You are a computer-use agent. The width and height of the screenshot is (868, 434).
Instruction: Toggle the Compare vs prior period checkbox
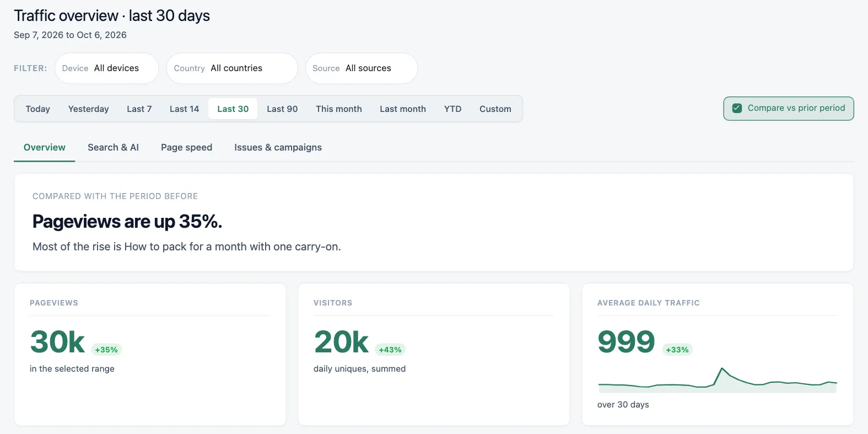737,108
